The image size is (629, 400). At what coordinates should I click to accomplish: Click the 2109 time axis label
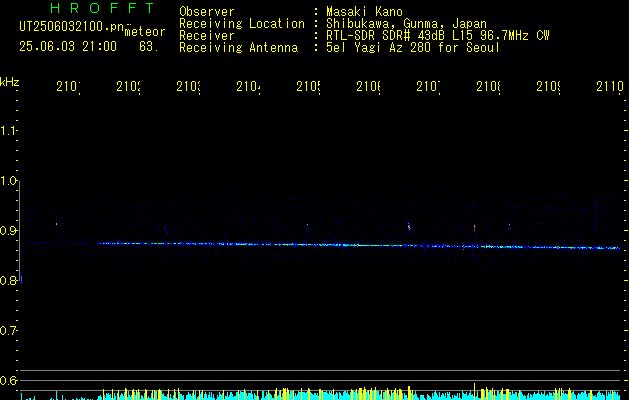tap(548, 86)
